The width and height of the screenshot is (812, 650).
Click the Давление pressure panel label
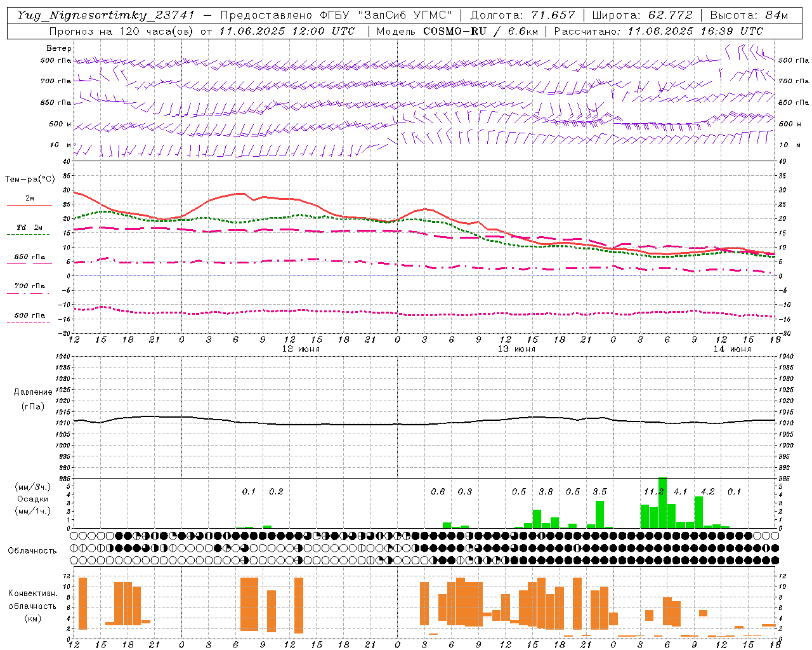click(x=32, y=392)
